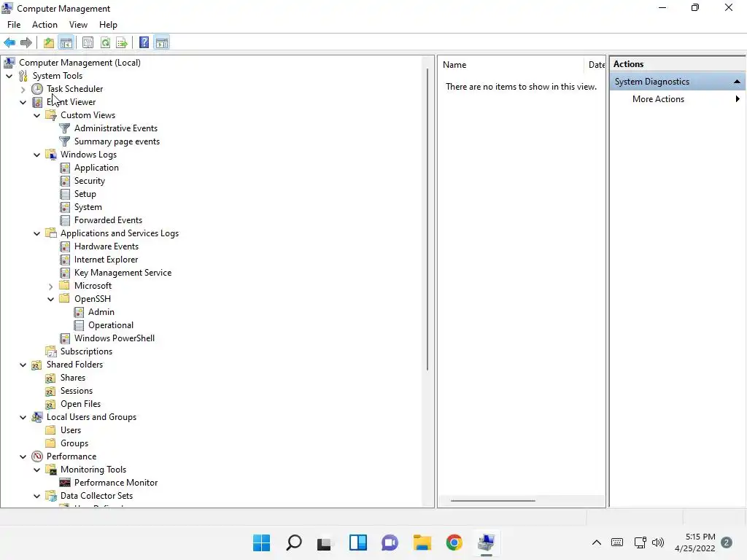Image resolution: width=747 pixels, height=560 pixels.
Task: Click the Up One Level folder icon
Action: coord(49,43)
